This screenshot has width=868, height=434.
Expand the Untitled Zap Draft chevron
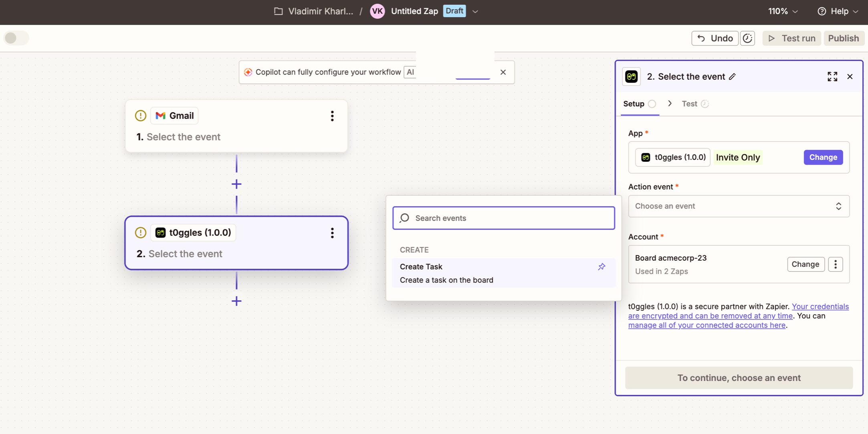click(x=475, y=11)
